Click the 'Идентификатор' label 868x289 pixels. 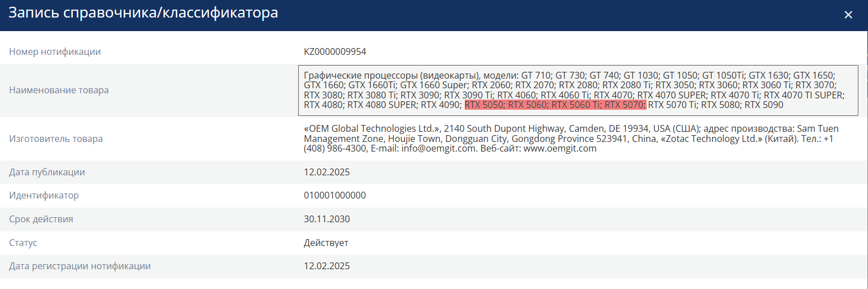44,195
